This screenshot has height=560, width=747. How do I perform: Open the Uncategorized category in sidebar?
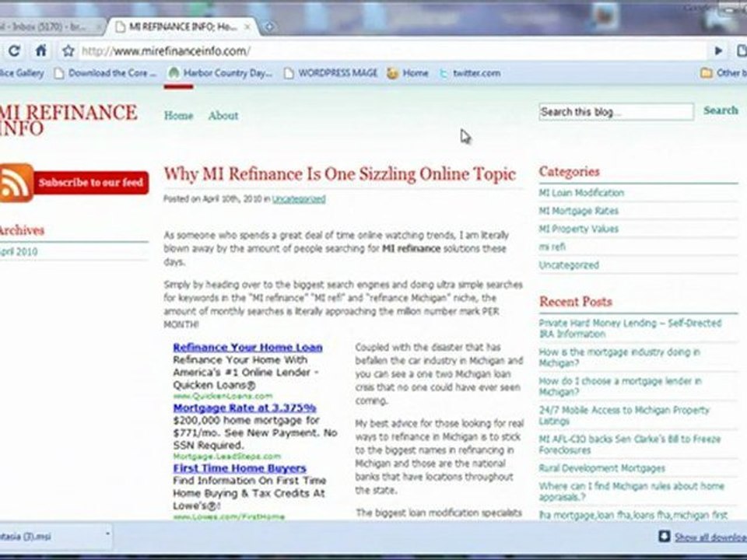coord(569,265)
